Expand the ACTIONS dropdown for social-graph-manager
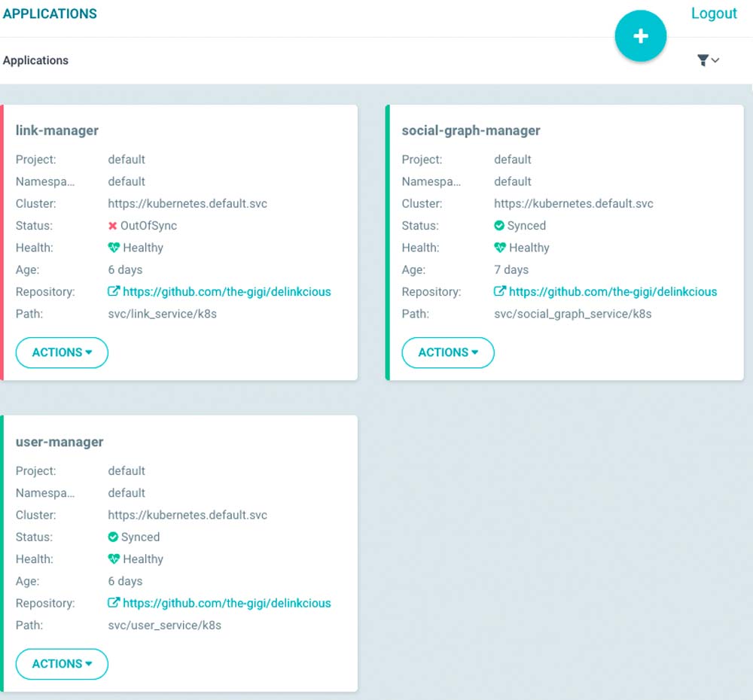Screen dimensions: 753x700 448,352
